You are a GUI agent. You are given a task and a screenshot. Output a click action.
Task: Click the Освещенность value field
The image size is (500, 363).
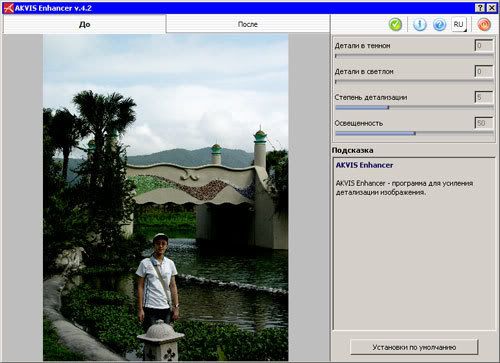click(x=484, y=123)
